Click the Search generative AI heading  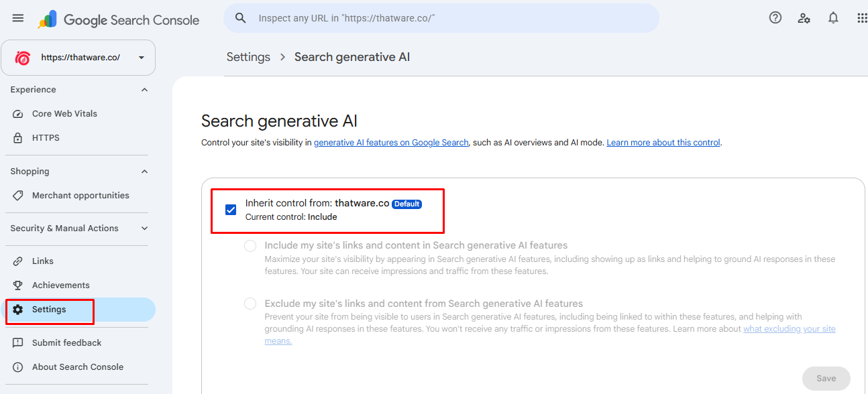click(x=279, y=121)
